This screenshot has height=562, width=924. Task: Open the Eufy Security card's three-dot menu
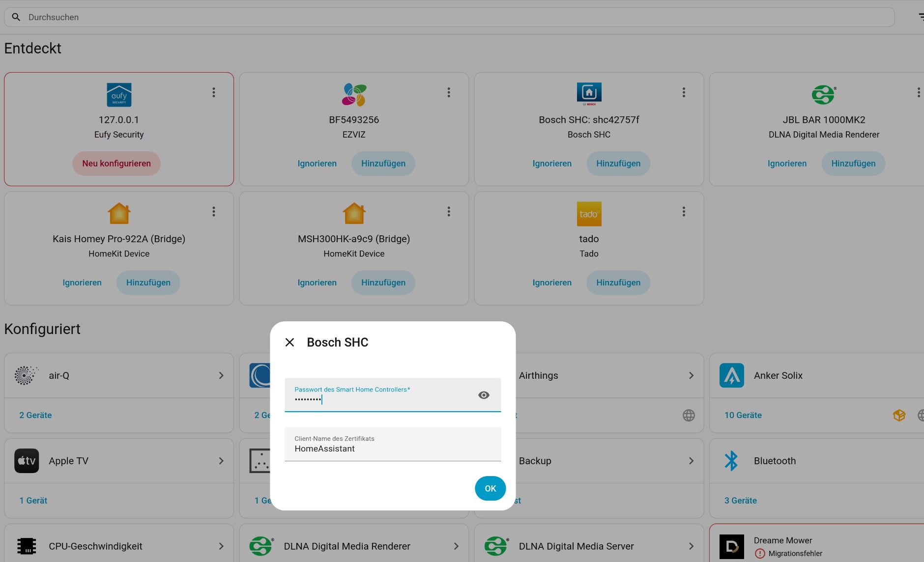pos(214,92)
